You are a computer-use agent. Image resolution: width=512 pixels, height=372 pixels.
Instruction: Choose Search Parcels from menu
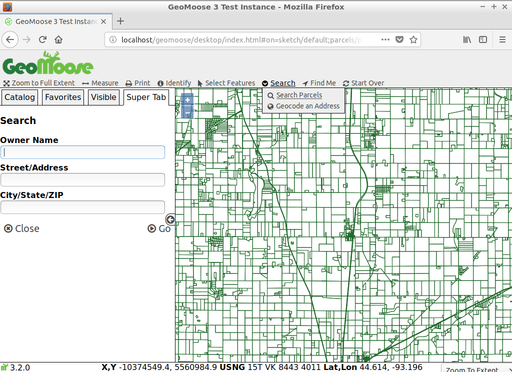[295, 95]
